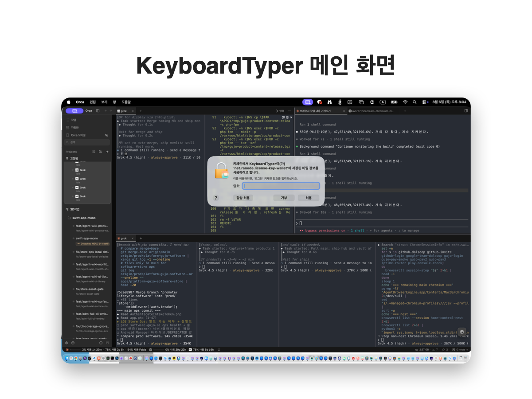This screenshot has width=532, height=399.
Task: Click the purple KeyboardTyper pill in Orca sidebar
Action: click(x=74, y=111)
